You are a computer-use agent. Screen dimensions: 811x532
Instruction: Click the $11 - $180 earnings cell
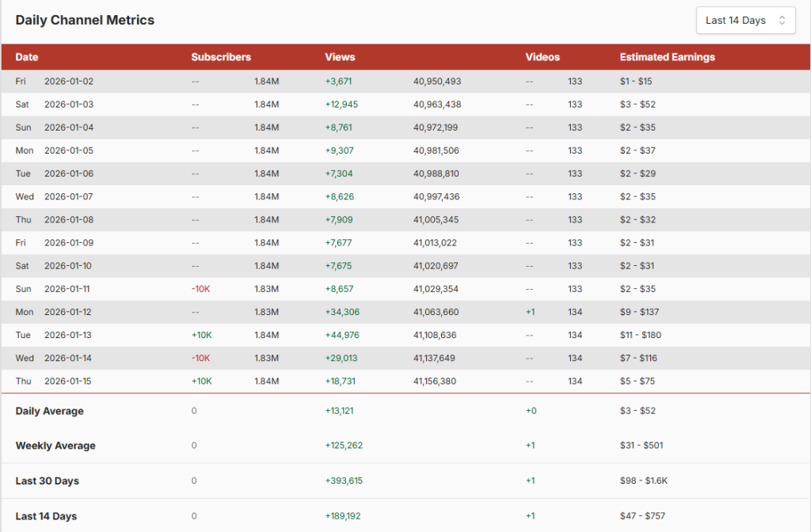[640, 335]
